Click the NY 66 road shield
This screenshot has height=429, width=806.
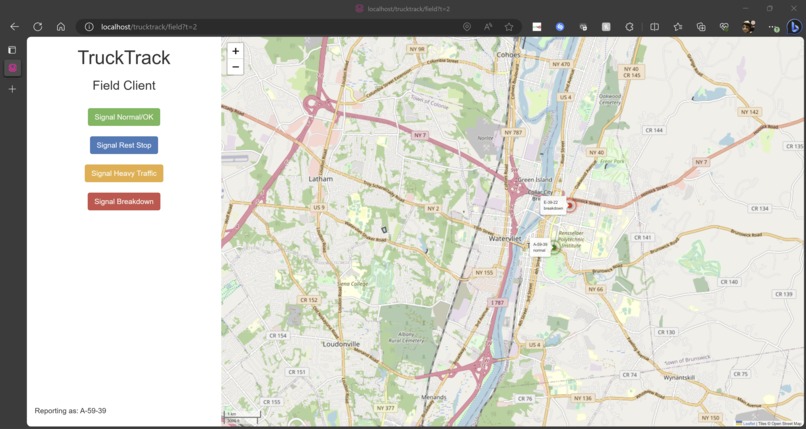coord(595,289)
